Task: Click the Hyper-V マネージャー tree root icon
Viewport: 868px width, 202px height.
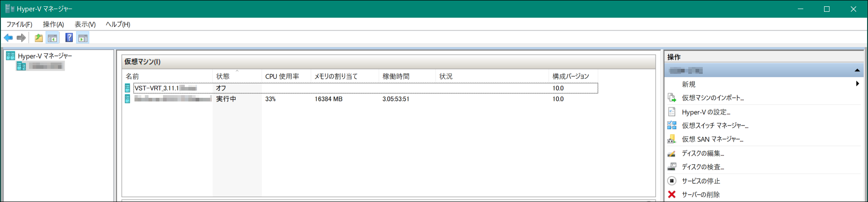Action: [x=10, y=56]
